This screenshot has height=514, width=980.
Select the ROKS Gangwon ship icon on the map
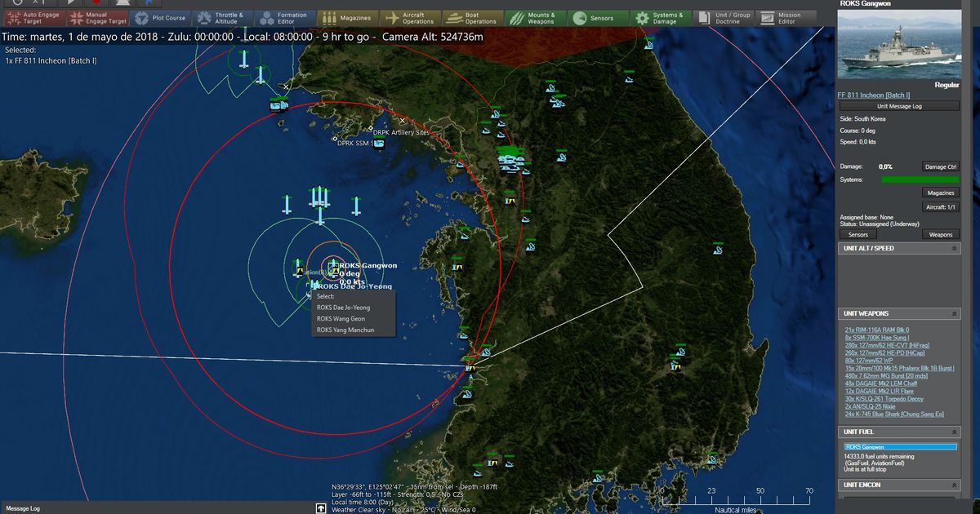tap(333, 267)
